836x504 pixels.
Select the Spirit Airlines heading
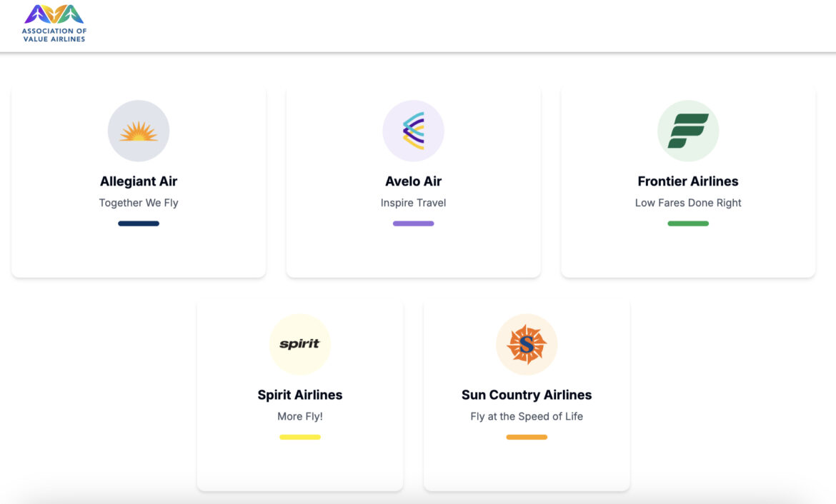click(300, 395)
